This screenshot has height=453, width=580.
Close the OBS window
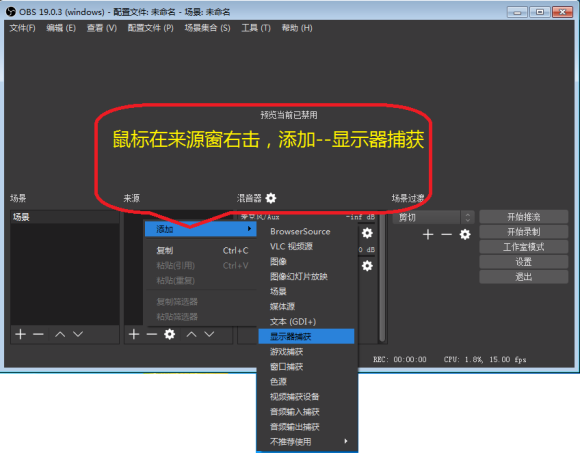coord(562,12)
